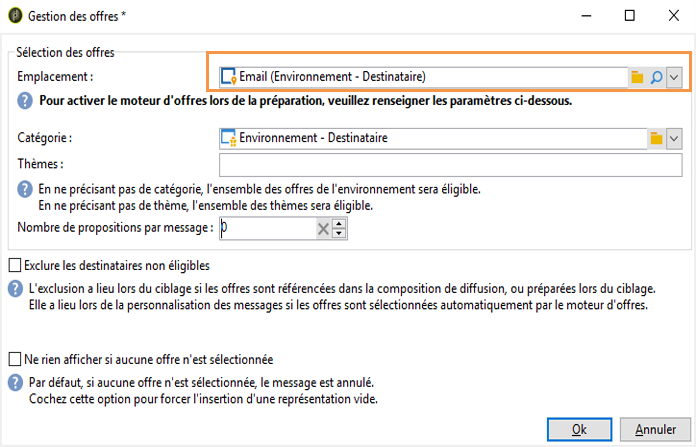
Task: Focus the Nombre de propositions number field
Action: (268, 229)
